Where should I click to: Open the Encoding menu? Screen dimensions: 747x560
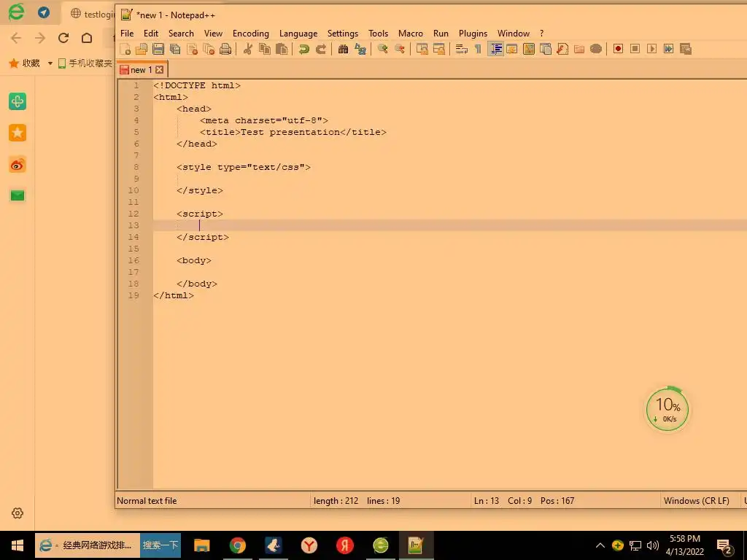pyautogui.click(x=251, y=34)
